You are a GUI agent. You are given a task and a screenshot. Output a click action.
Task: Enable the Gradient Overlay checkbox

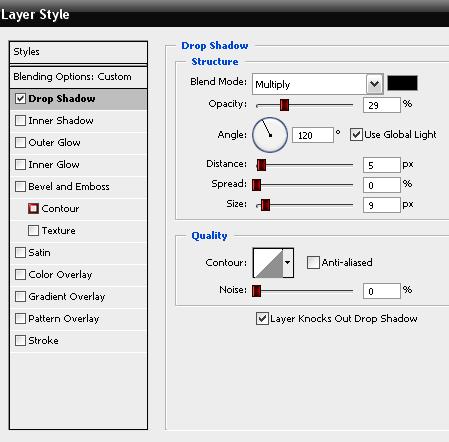click(20, 297)
